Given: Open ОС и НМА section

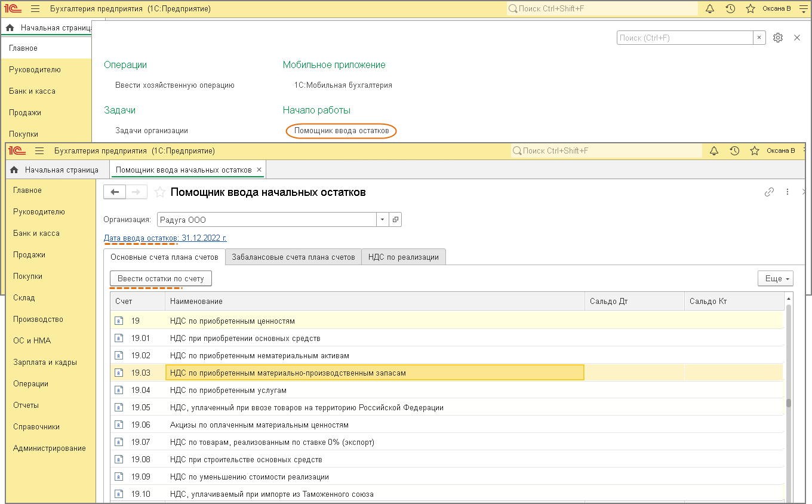Looking at the screenshot, I should 32,340.
